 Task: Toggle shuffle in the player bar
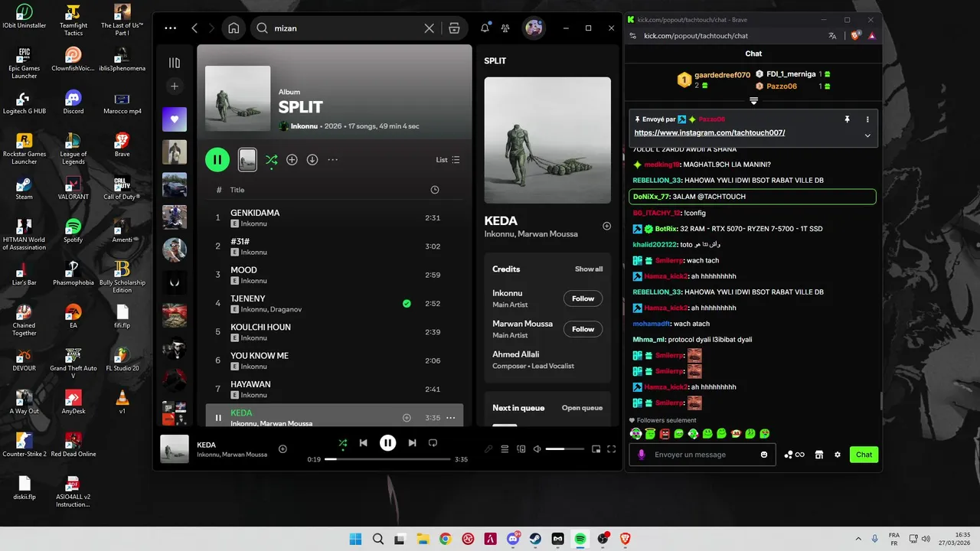coord(342,442)
